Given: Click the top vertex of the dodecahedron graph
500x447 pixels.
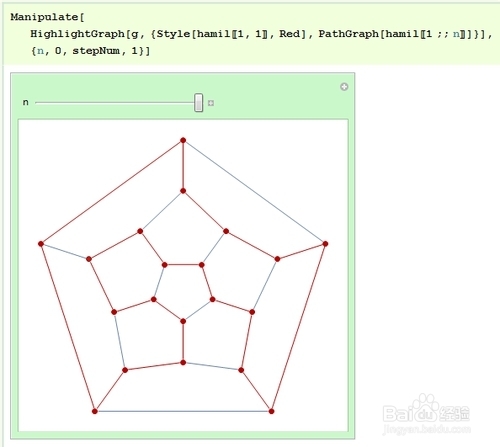Looking at the screenshot, I should (183, 140).
